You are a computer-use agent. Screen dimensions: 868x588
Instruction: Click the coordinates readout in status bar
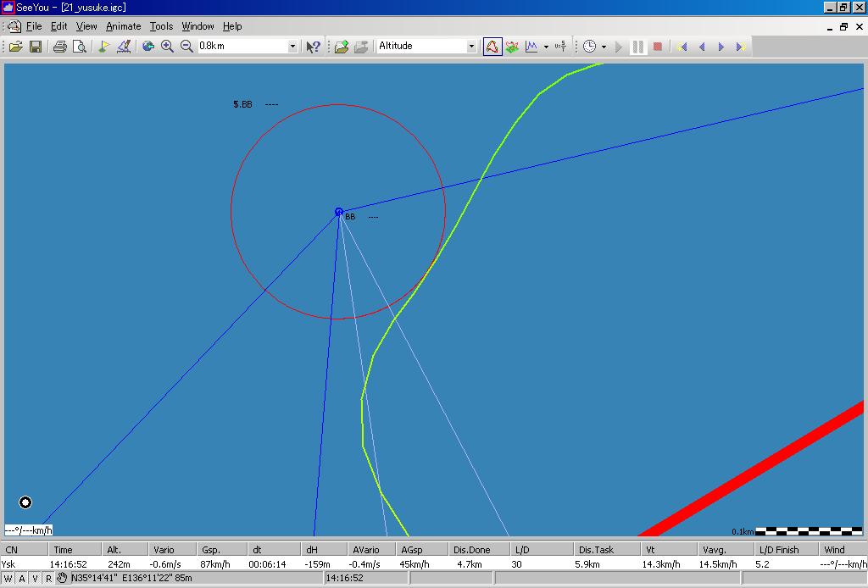point(131,578)
